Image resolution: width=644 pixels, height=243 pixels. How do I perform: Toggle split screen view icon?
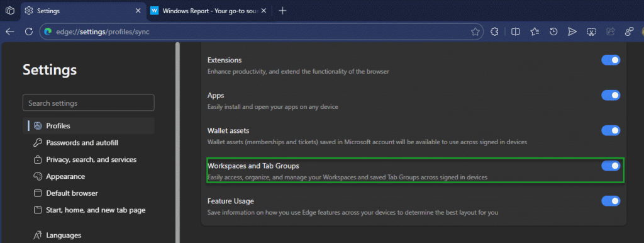(x=516, y=31)
